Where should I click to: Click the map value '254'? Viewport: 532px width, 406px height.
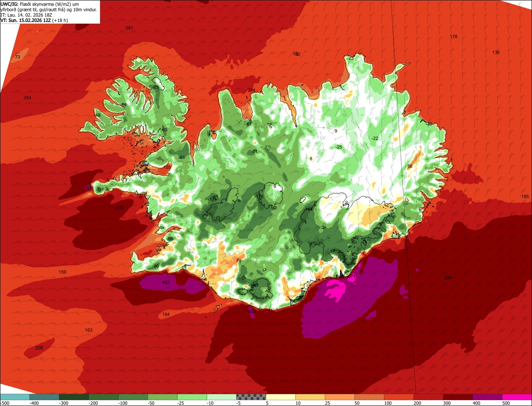[x=27, y=98]
